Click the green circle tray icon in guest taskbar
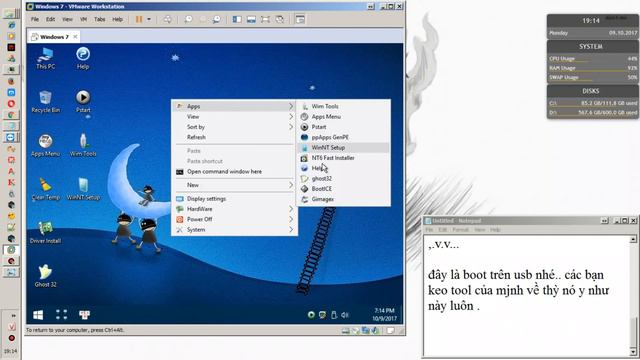The width and height of the screenshot is (640, 360). click(x=311, y=315)
